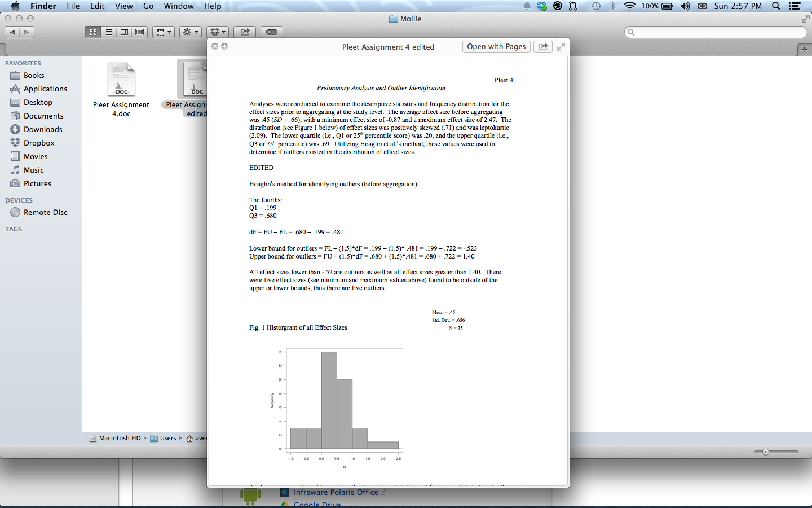Screen dimensions: 812x508
Task: Click the Finder toolbar Share button
Action: point(245,32)
